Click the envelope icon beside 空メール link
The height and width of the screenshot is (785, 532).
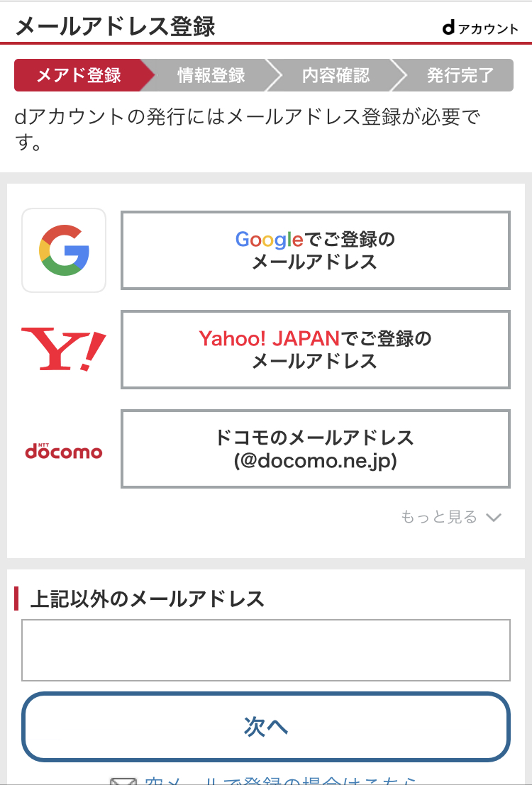[123, 781]
